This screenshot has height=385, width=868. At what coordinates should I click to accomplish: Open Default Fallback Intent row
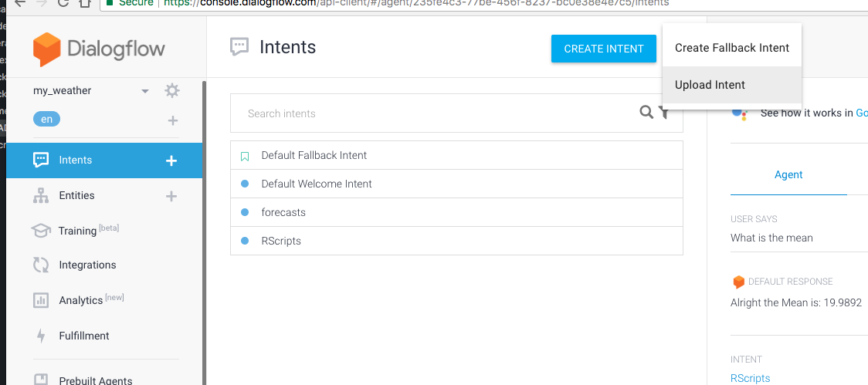coord(456,155)
